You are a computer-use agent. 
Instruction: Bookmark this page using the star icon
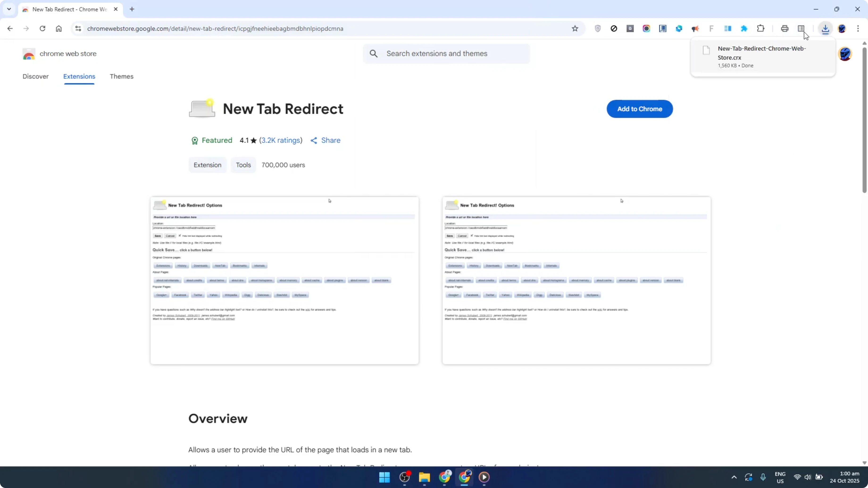tap(575, 28)
